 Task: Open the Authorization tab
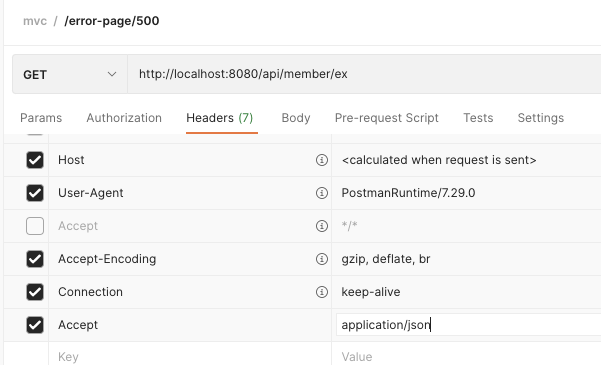(x=124, y=118)
